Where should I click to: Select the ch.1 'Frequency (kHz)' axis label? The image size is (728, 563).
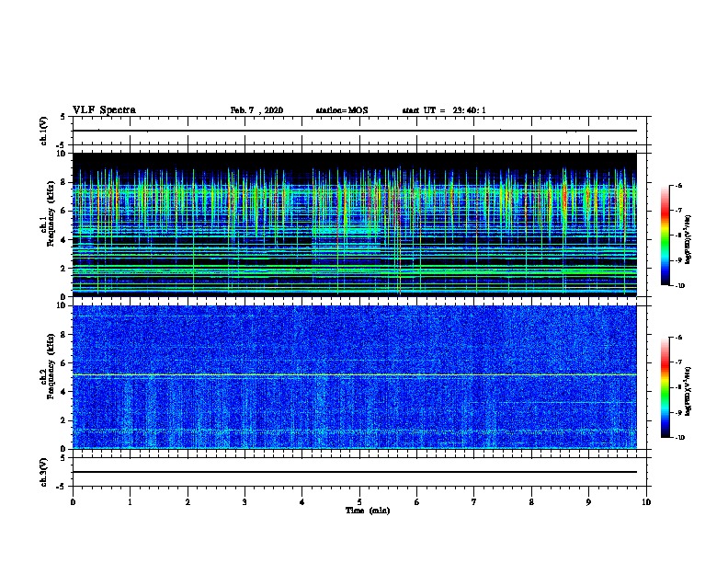(x=51, y=214)
